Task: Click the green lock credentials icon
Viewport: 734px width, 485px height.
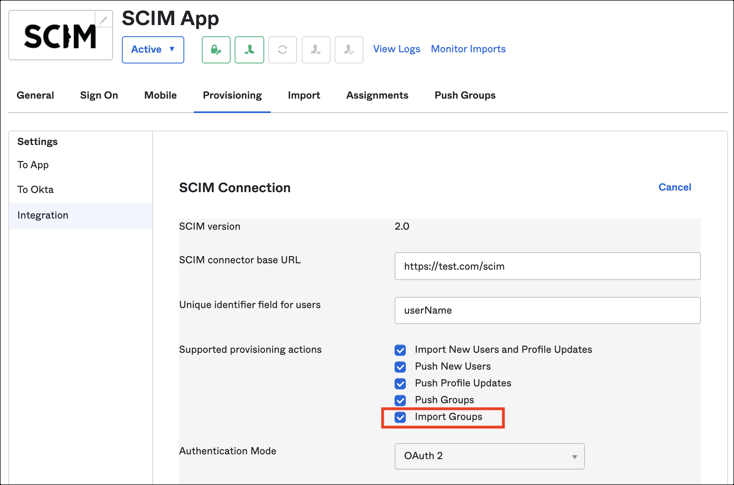Action: point(216,49)
